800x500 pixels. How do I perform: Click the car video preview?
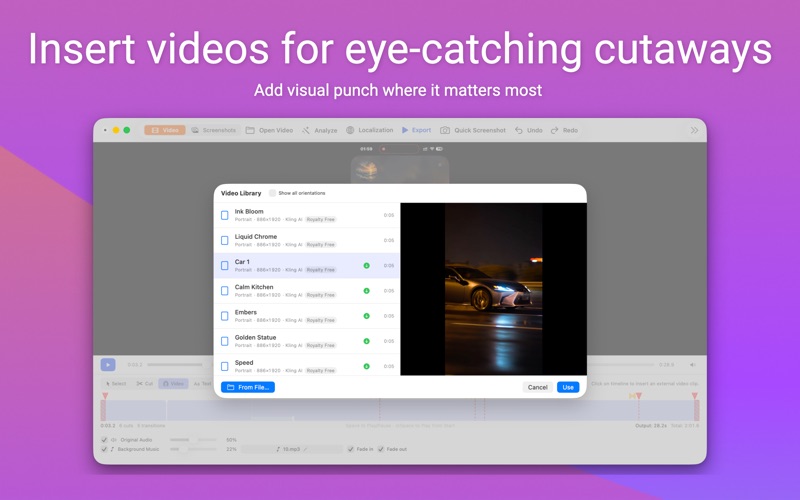(x=493, y=289)
